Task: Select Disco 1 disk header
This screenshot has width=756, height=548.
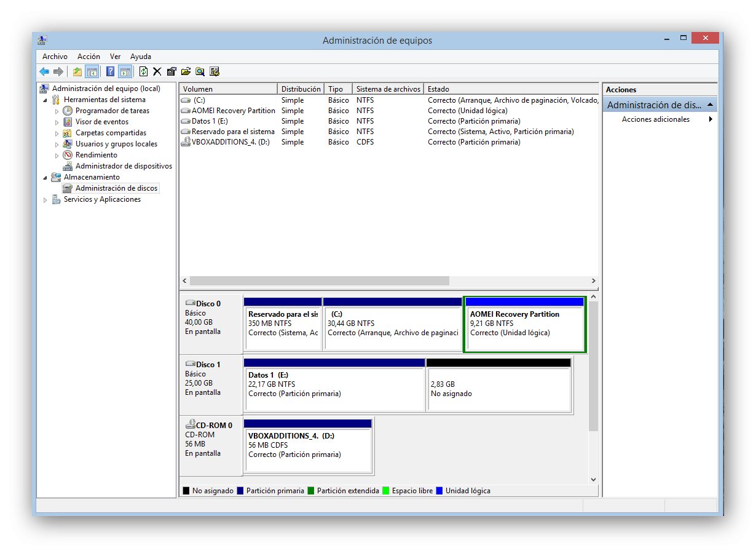Action: pos(211,384)
